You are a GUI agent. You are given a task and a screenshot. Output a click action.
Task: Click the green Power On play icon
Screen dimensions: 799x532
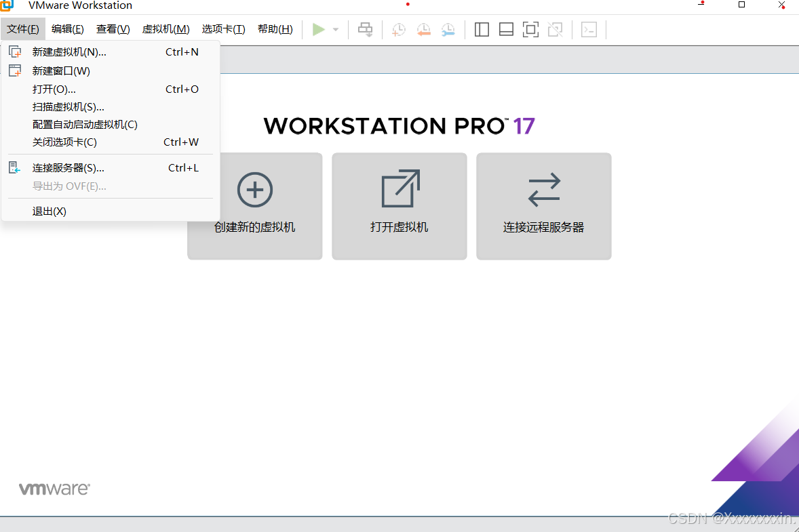tap(319, 30)
